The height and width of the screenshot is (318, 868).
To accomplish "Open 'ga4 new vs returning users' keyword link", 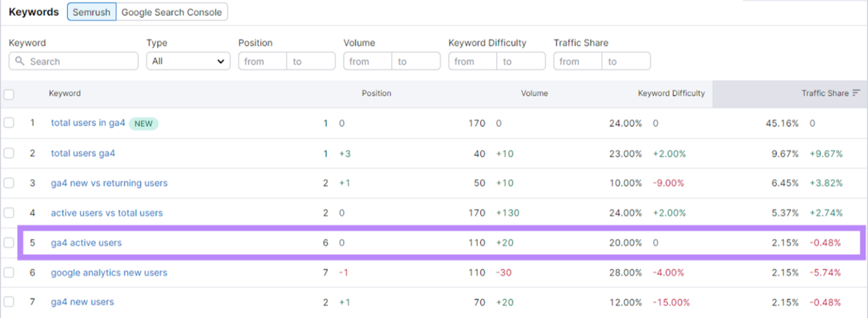I will (x=109, y=183).
